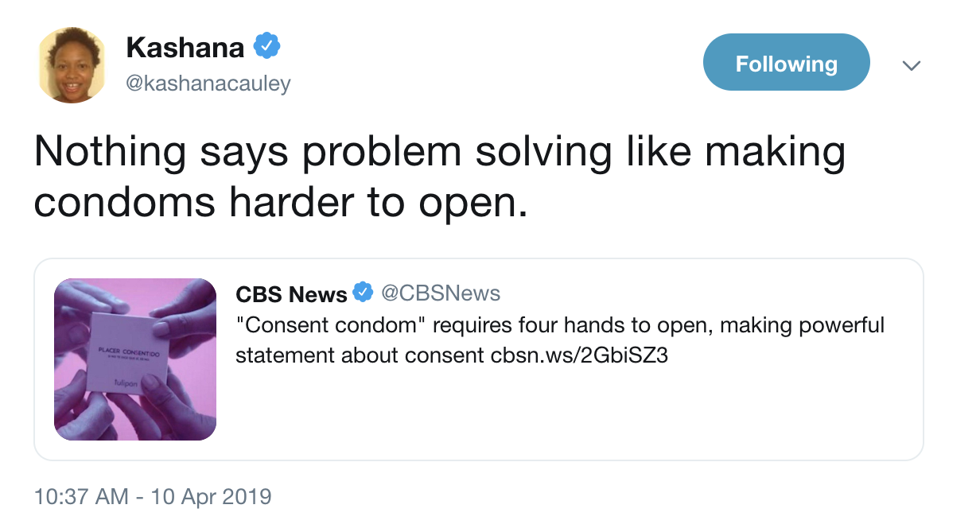Viewport: 980px width, 528px height.
Task: Open the @CBSNews handle
Action: (441, 293)
